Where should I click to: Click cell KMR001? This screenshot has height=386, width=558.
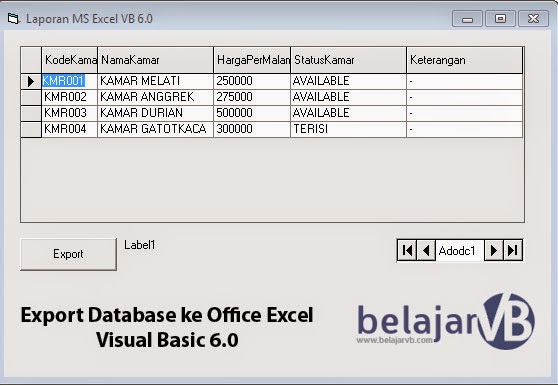tap(69, 81)
